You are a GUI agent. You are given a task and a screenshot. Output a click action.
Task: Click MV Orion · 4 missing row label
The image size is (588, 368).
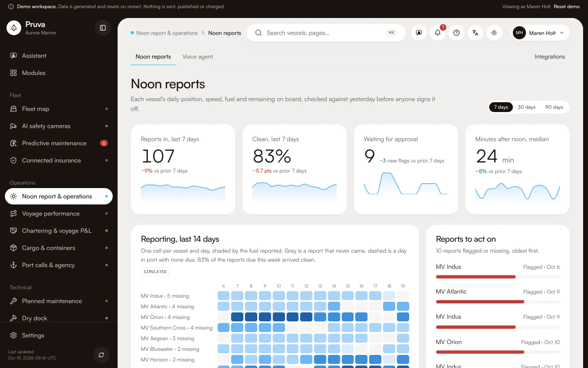[x=165, y=317]
